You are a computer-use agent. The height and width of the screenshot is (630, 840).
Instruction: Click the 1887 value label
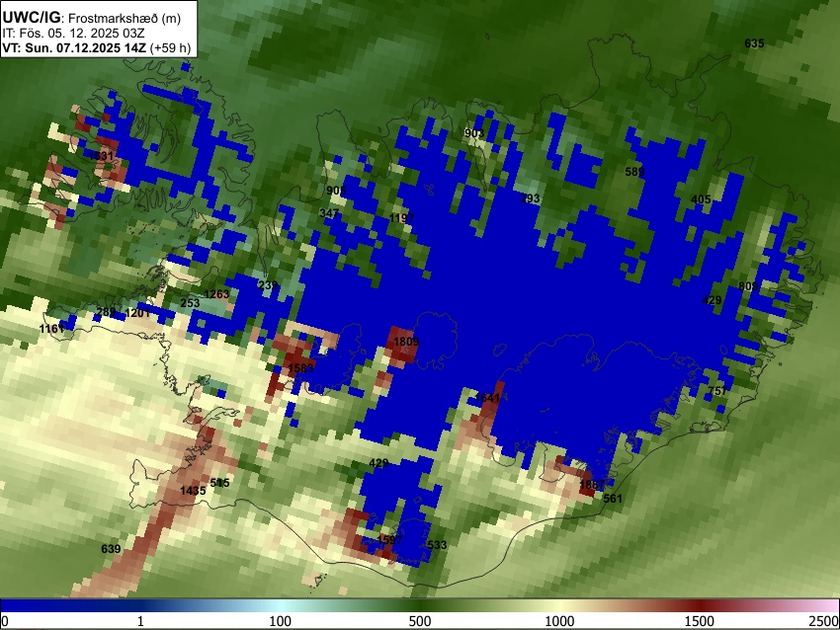[x=592, y=485]
